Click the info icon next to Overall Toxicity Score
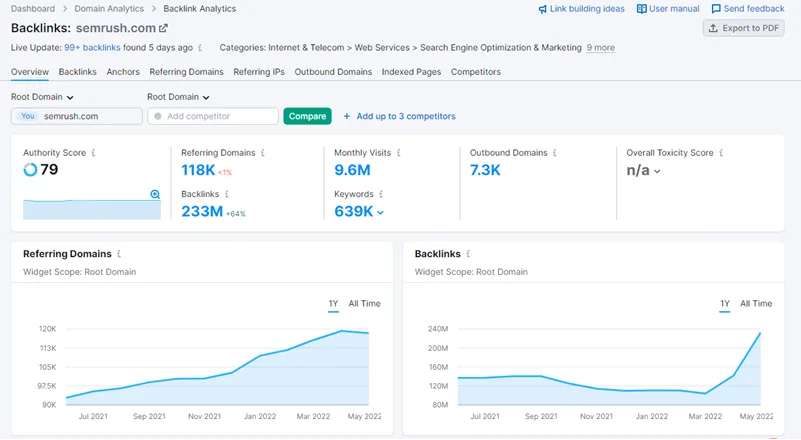 point(723,153)
